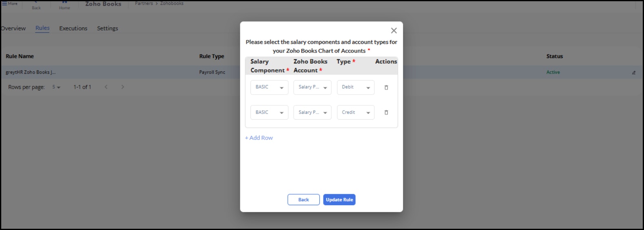Viewport: 644px width, 230px height.
Task: Go to Home in top bar
Action: pyautogui.click(x=64, y=5)
